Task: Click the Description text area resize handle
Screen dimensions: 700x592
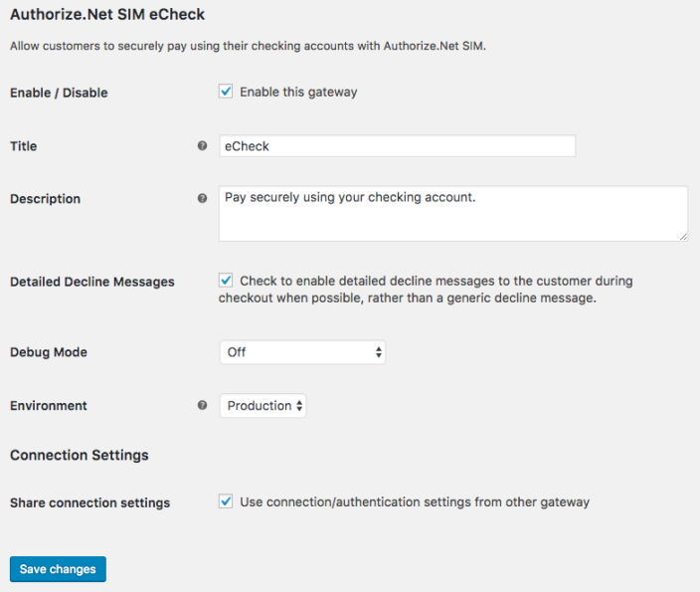Action: click(x=682, y=236)
